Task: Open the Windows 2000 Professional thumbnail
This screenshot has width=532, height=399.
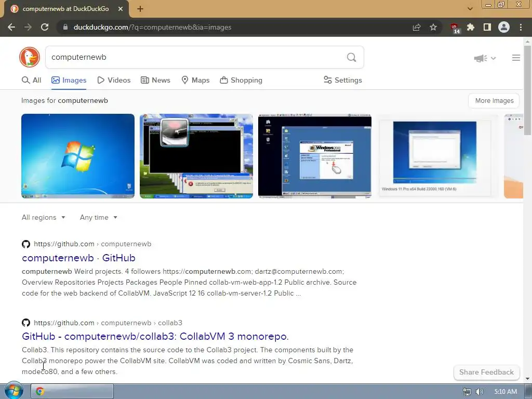Action: [314, 156]
